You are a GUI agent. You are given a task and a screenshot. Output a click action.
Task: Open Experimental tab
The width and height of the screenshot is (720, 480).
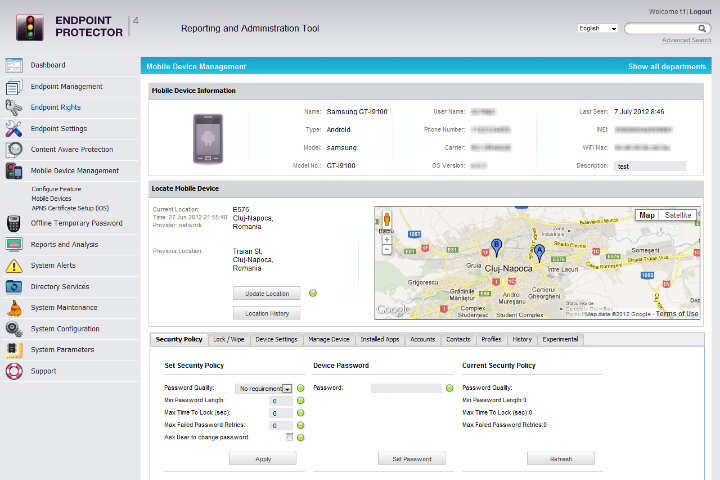pos(560,339)
